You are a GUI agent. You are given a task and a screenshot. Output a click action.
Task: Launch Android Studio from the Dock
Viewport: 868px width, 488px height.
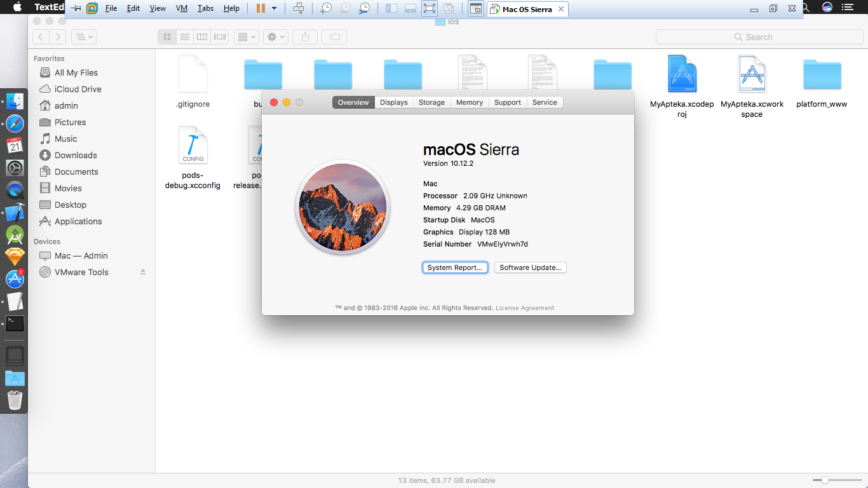[15, 234]
